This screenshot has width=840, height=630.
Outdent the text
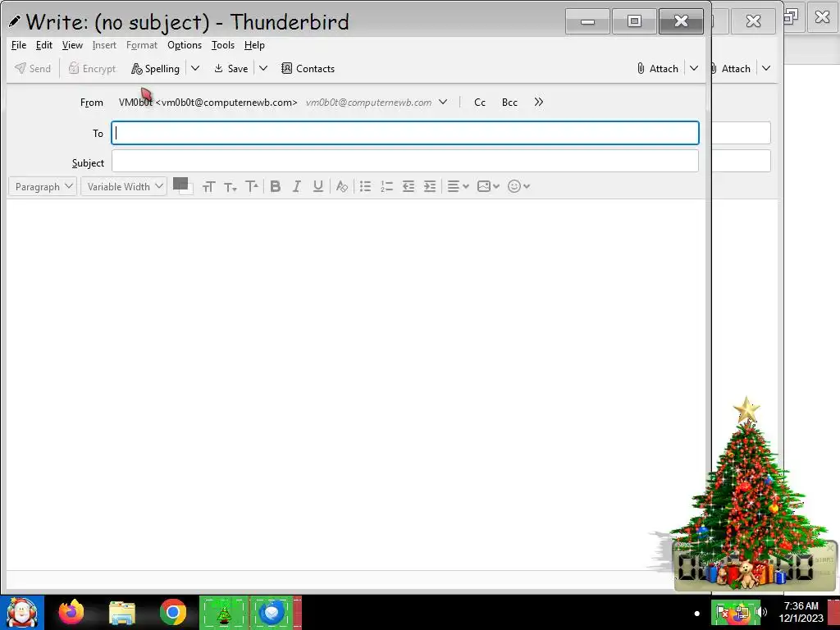409,186
